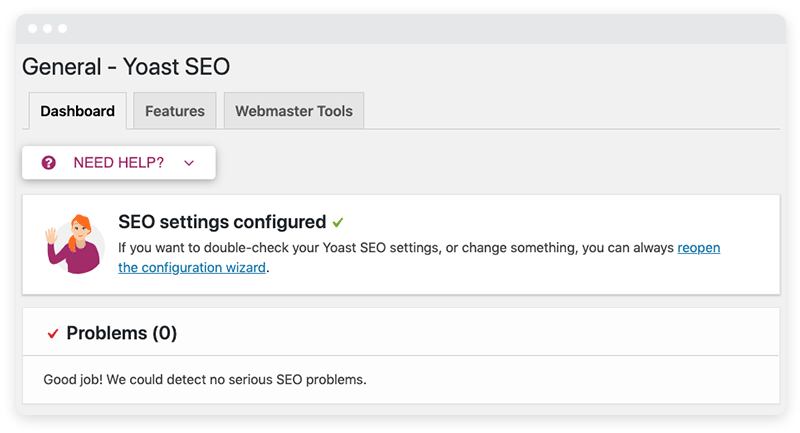Click the NEED HELP? label
Screen dimensions: 800x433
(118, 163)
